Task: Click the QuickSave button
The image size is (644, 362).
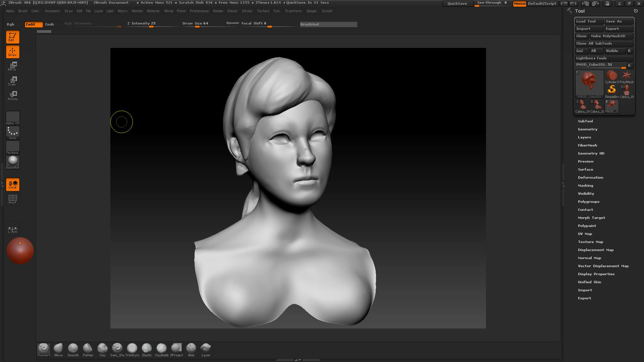Action: (x=457, y=3)
